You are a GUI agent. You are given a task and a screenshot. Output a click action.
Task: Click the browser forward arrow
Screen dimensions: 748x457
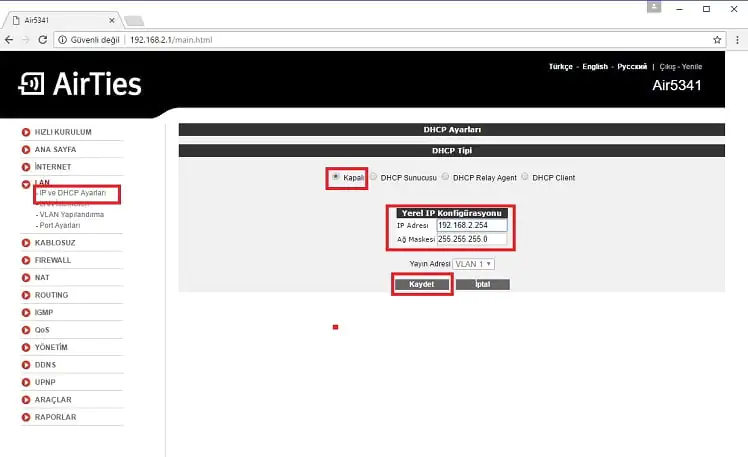(26, 40)
